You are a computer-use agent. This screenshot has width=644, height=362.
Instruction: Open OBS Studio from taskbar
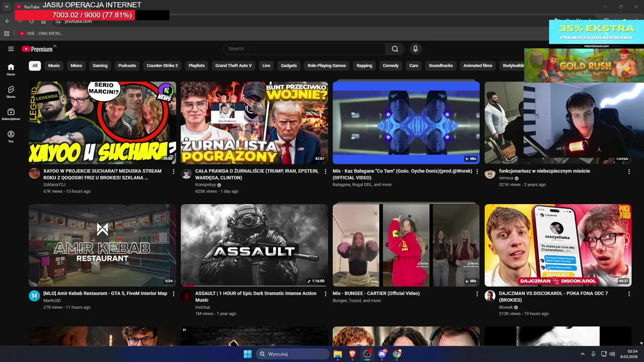(x=367, y=354)
